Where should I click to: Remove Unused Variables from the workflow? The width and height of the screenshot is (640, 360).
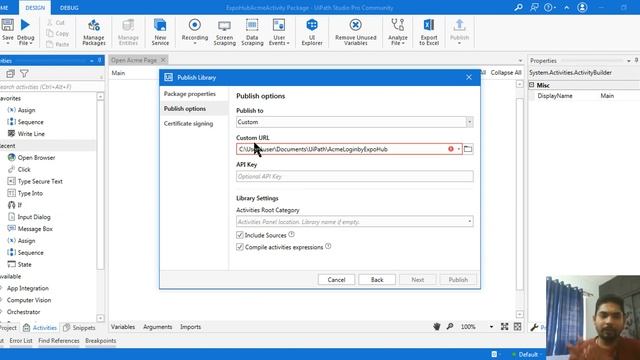[x=356, y=32]
